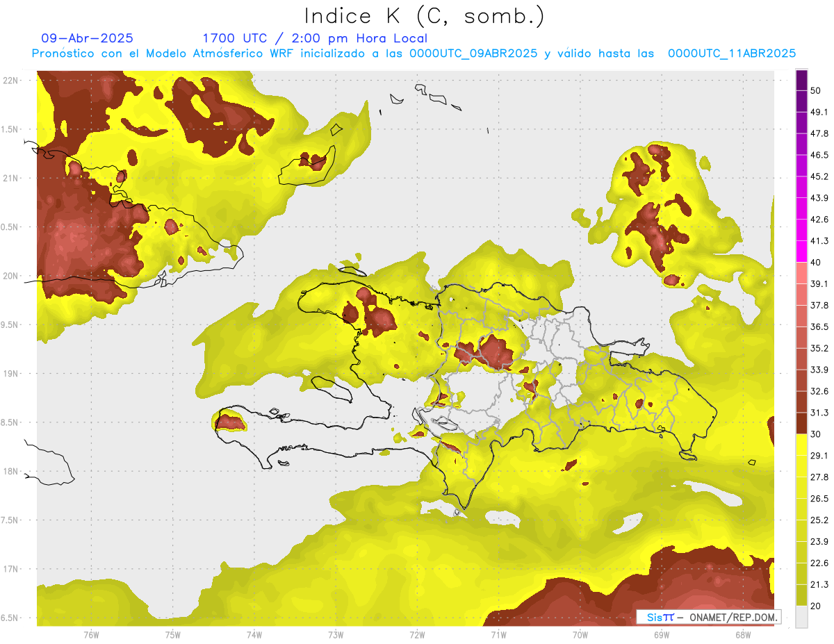Click the magenta swatch between 40 and 41.3
834x644 pixels.
801,251
